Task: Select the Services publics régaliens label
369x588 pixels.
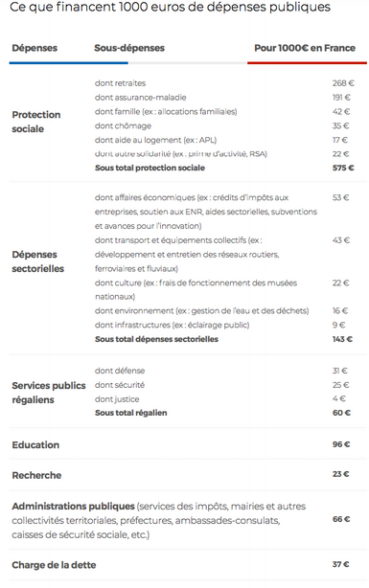Action: (49, 393)
